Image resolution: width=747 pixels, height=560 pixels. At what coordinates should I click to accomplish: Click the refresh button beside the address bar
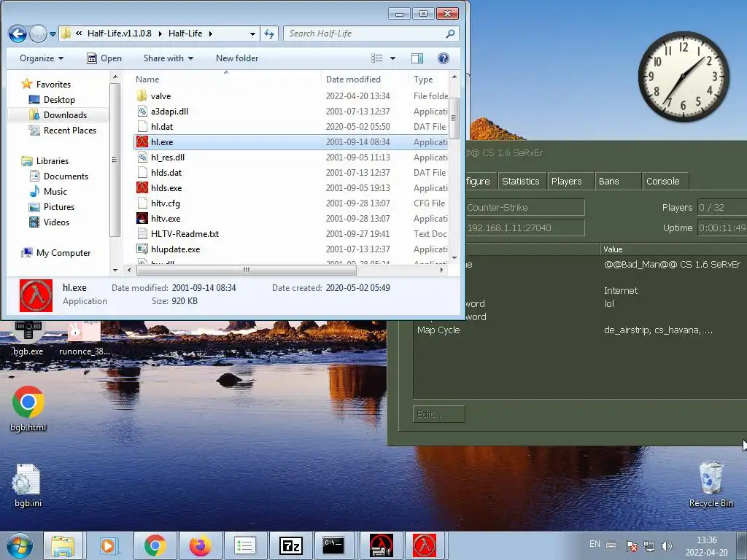(269, 34)
